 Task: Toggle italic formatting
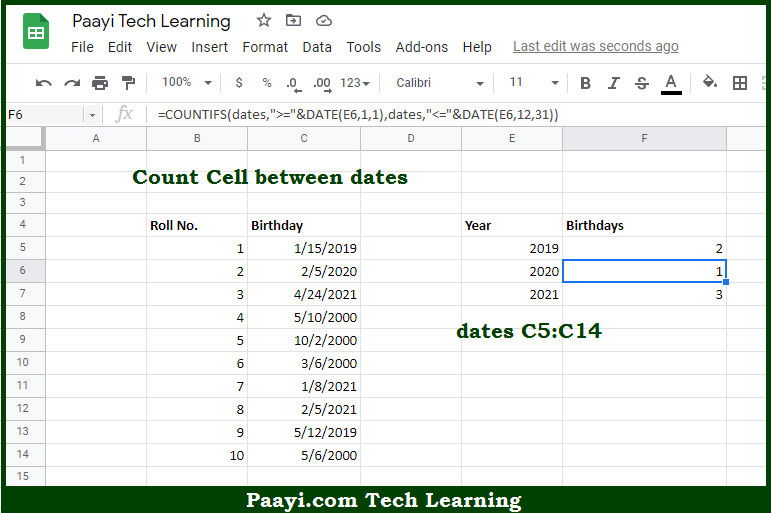click(613, 83)
